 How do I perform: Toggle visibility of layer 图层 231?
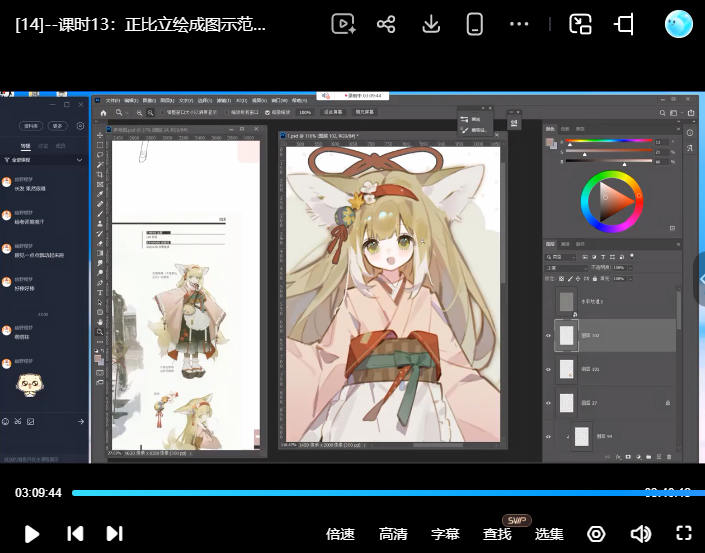pyautogui.click(x=548, y=369)
